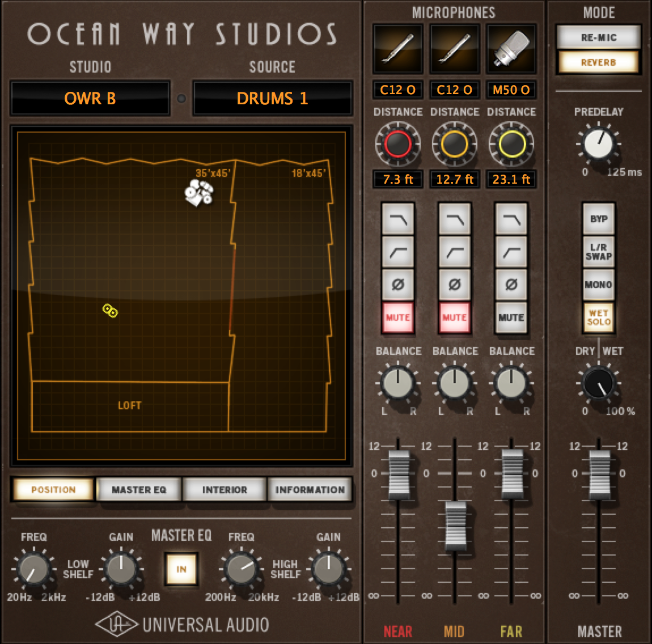Invert polarity on the MID mic
The height and width of the screenshot is (644, 652).
click(x=455, y=285)
